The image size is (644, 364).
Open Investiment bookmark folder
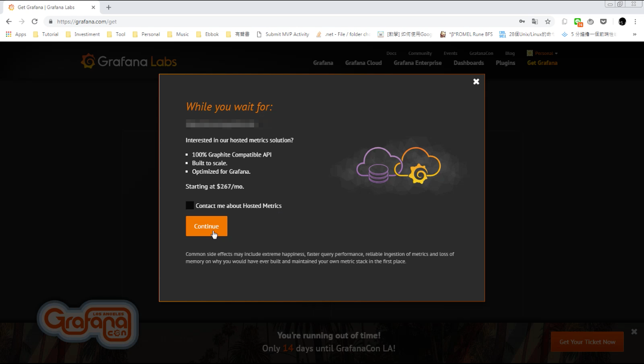point(83,34)
